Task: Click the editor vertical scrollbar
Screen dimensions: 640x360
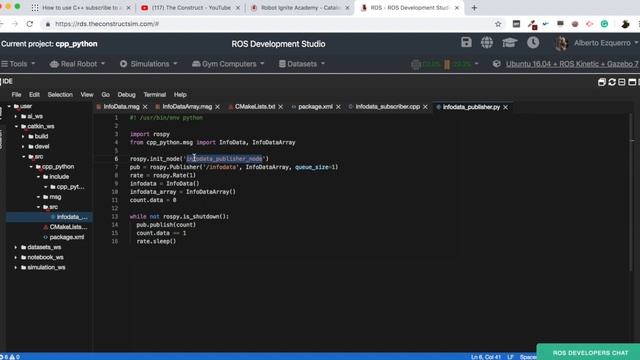Action: [x=632, y=192]
